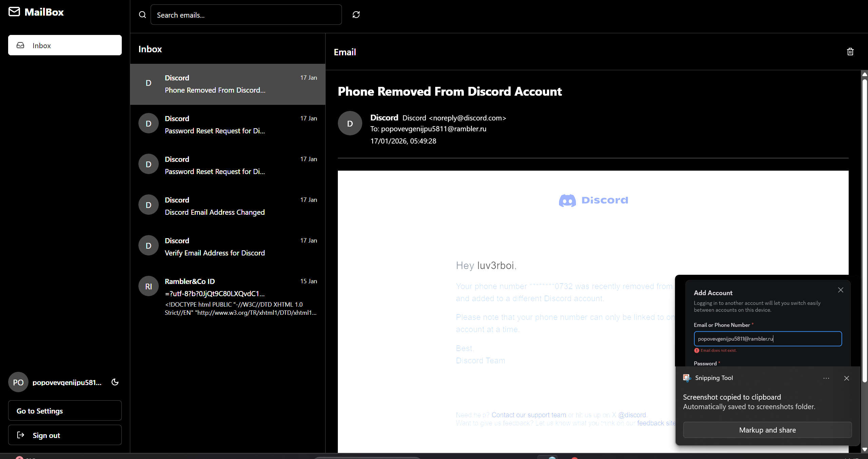Refresh the inbox with the reload icon
Image resolution: width=868 pixels, height=459 pixels.
(356, 15)
